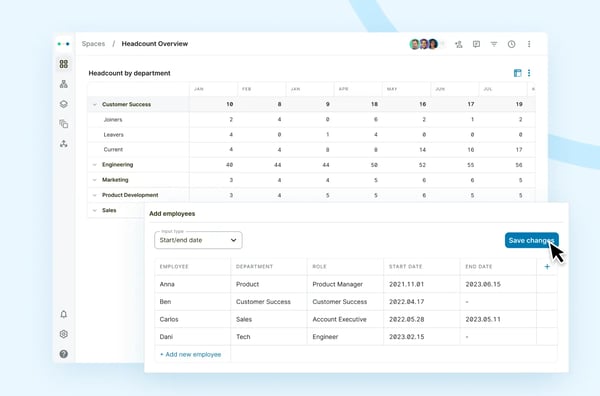Click start date 2022.05.28 cell
The image size is (600, 396).
pyautogui.click(x=422, y=319)
